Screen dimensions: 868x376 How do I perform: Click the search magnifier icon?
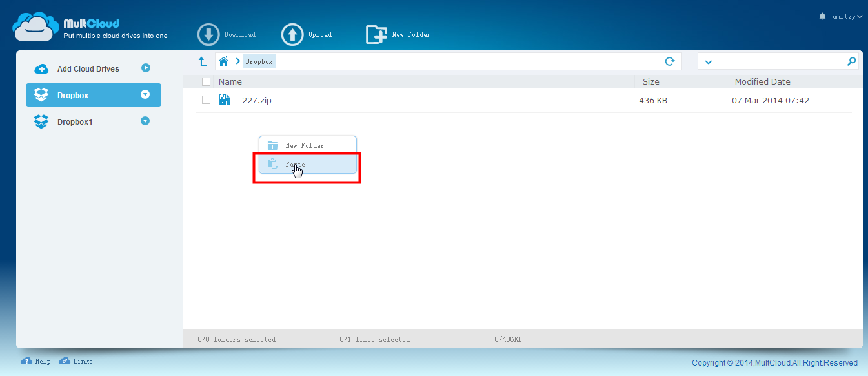(x=852, y=61)
